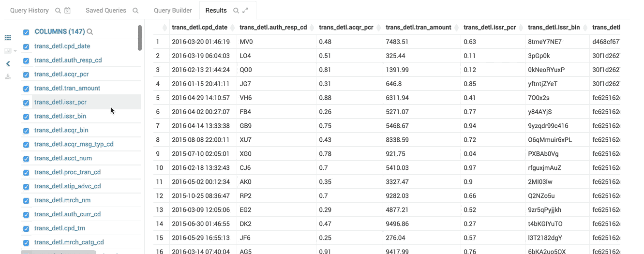The image size is (644, 254).
Task: Open the Saved Queries tab
Action: click(x=105, y=11)
